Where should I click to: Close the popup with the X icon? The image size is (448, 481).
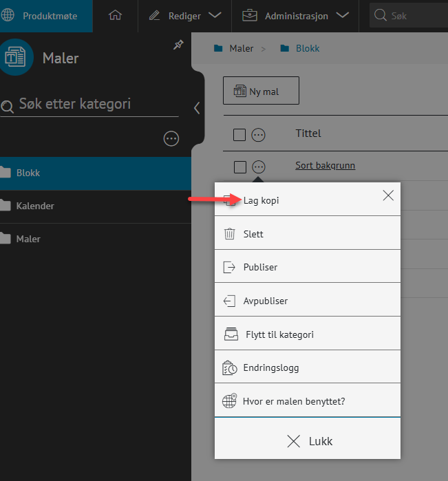pos(388,195)
